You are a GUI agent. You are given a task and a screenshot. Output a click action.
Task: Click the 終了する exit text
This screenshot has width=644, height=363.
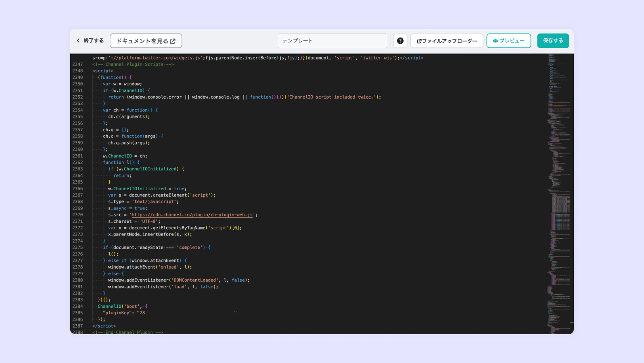coord(94,40)
